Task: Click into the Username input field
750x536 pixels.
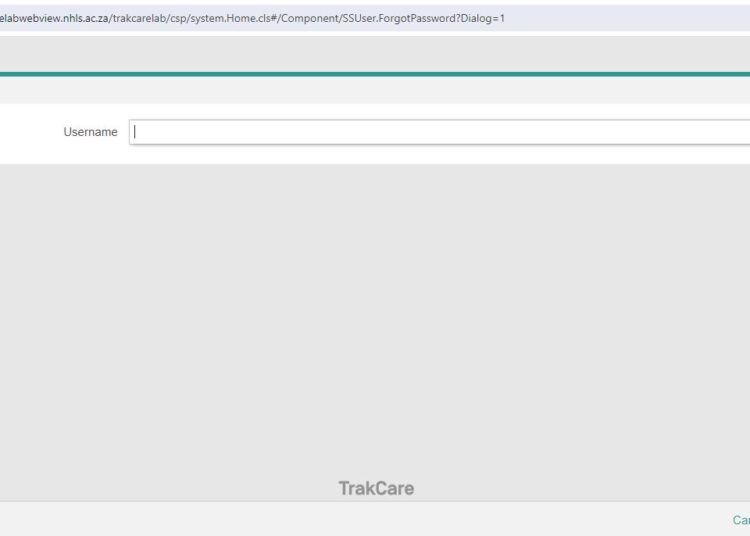Action: (440, 132)
